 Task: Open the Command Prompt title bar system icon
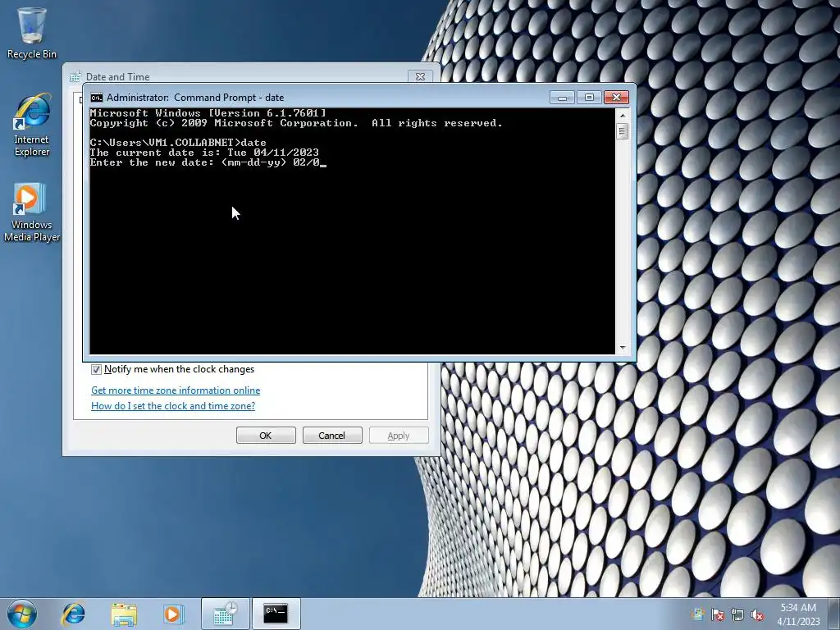click(97, 98)
